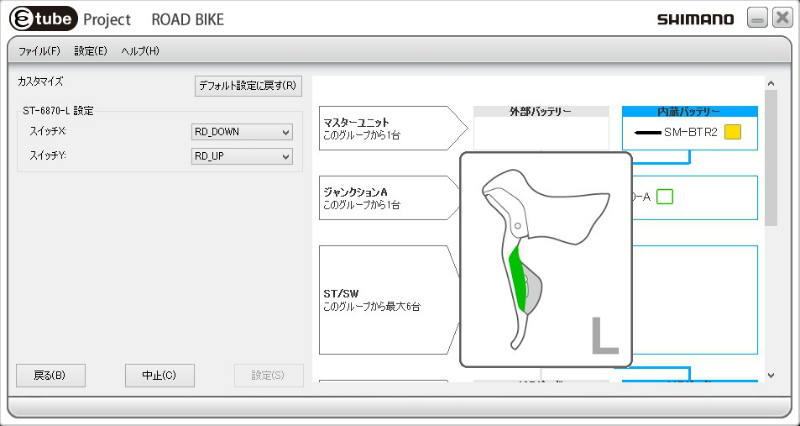Click the カスタマイズ heading

click(40, 82)
